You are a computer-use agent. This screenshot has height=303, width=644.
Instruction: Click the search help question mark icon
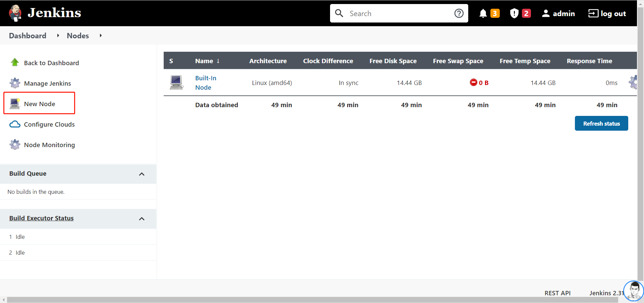(x=459, y=13)
